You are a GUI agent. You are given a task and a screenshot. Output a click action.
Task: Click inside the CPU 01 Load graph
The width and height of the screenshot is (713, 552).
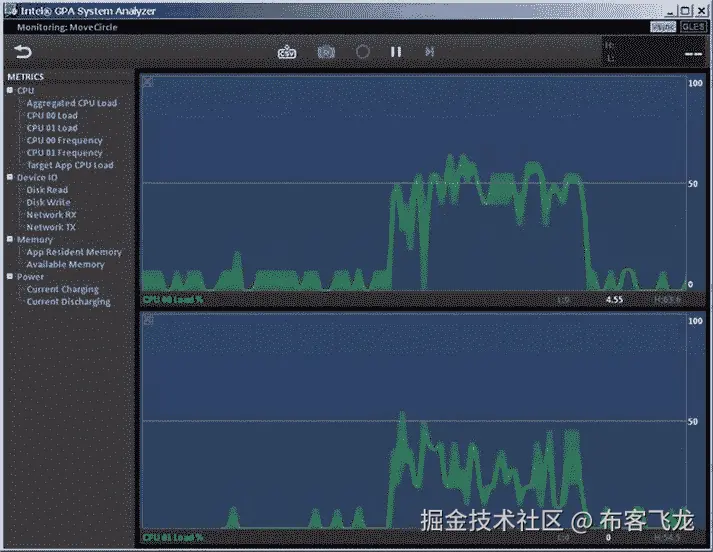[x=414, y=421]
